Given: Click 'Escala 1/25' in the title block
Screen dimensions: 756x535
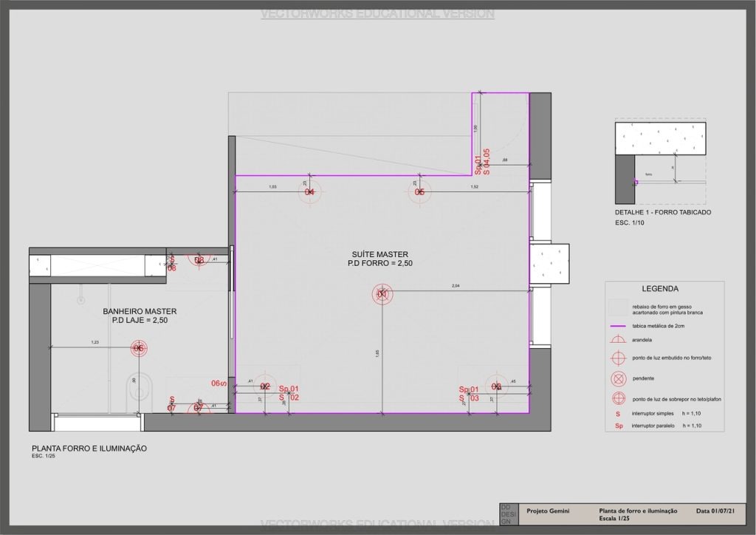Looking at the screenshot, I should point(614,519).
